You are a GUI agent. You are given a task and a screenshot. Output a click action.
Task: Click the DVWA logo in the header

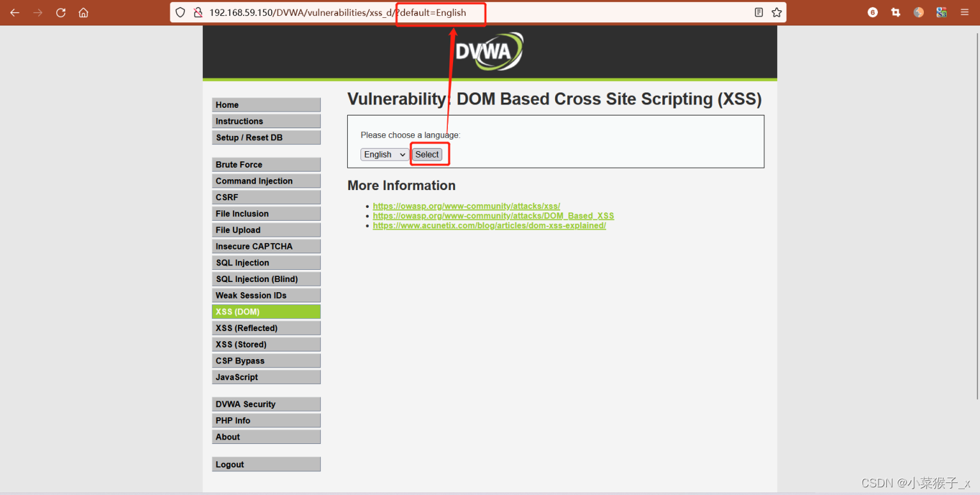click(489, 51)
